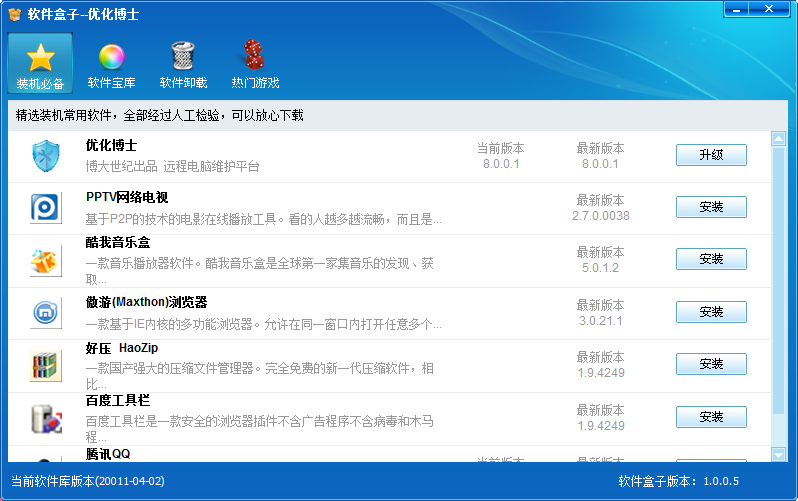
Task: Click the vertical scrollbar thumb
Action: click(x=778, y=280)
